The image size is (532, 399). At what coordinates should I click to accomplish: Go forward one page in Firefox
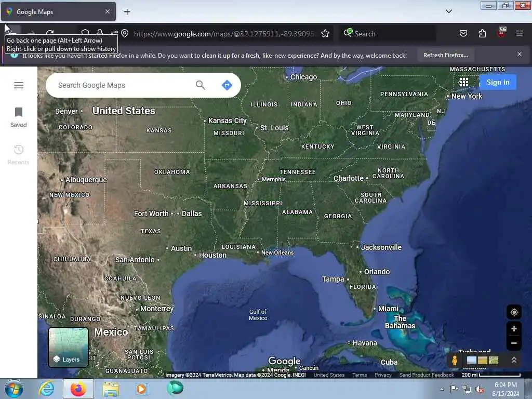pyautogui.click(x=32, y=33)
